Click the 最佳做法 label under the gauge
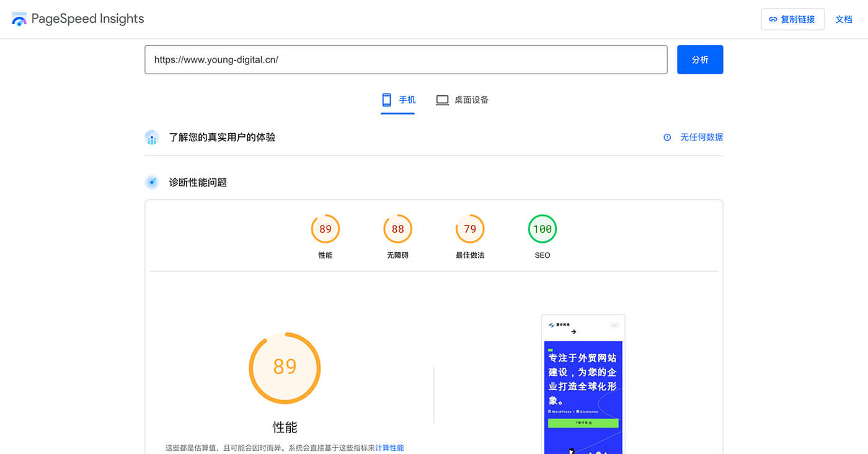Viewport: 868px width, 454px height. 470,255
